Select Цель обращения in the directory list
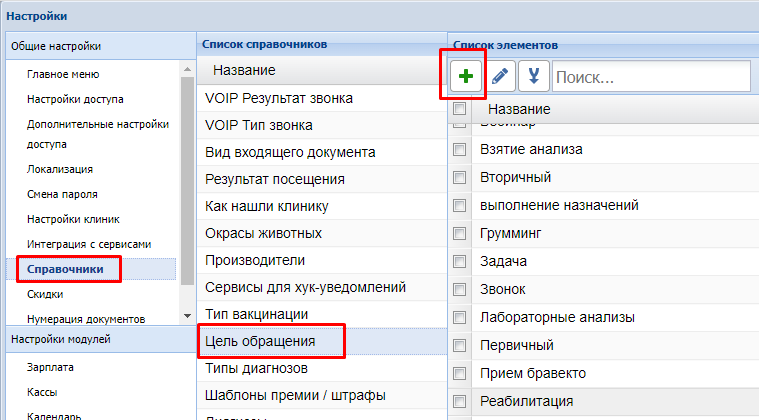 point(260,341)
